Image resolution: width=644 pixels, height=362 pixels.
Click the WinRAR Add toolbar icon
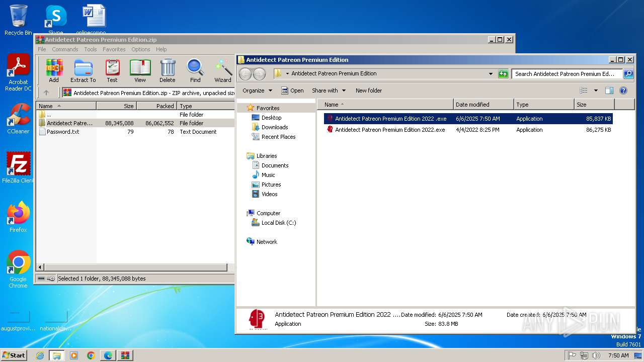[x=54, y=70]
